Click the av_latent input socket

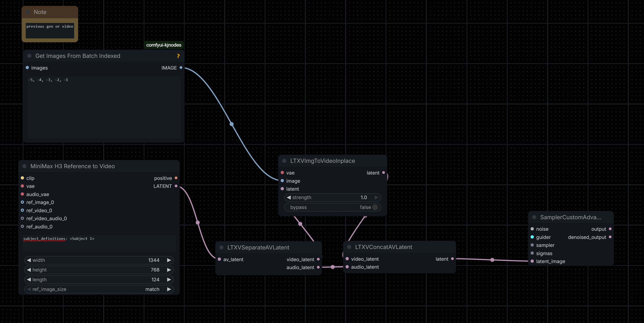click(x=219, y=259)
